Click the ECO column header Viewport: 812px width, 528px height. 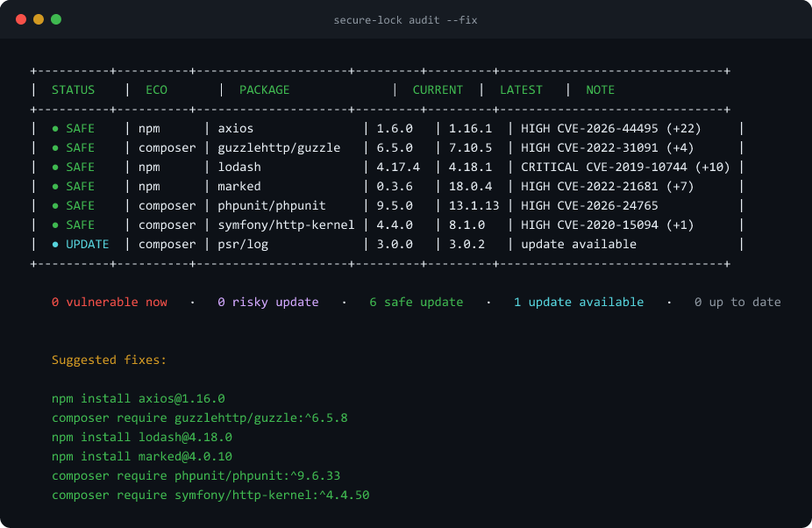tap(156, 89)
